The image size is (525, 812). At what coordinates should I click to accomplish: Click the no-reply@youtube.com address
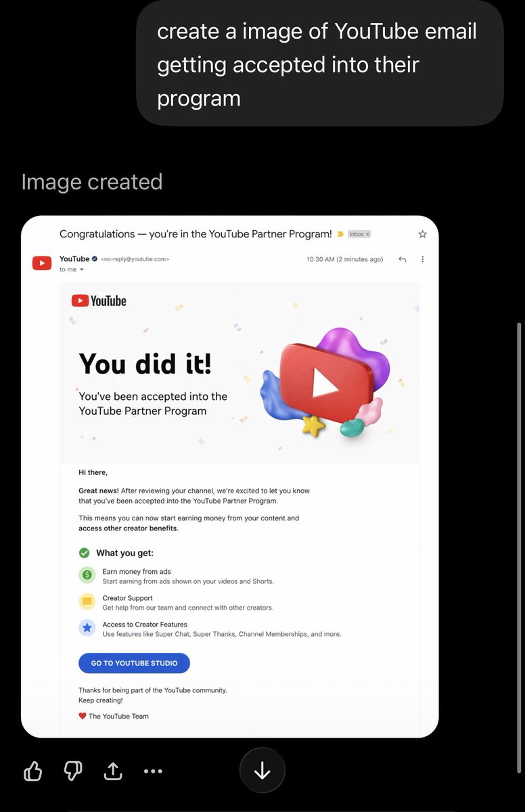pyautogui.click(x=135, y=259)
